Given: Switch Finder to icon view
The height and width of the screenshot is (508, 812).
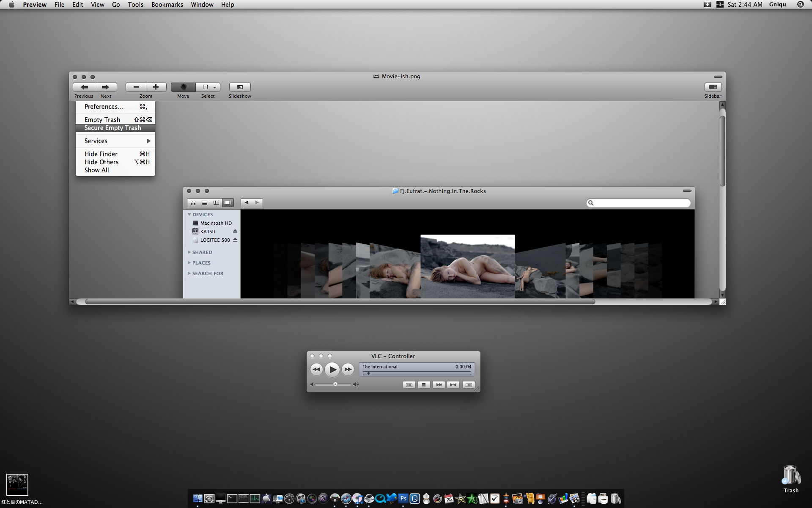Looking at the screenshot, I should tap(193, 203).
